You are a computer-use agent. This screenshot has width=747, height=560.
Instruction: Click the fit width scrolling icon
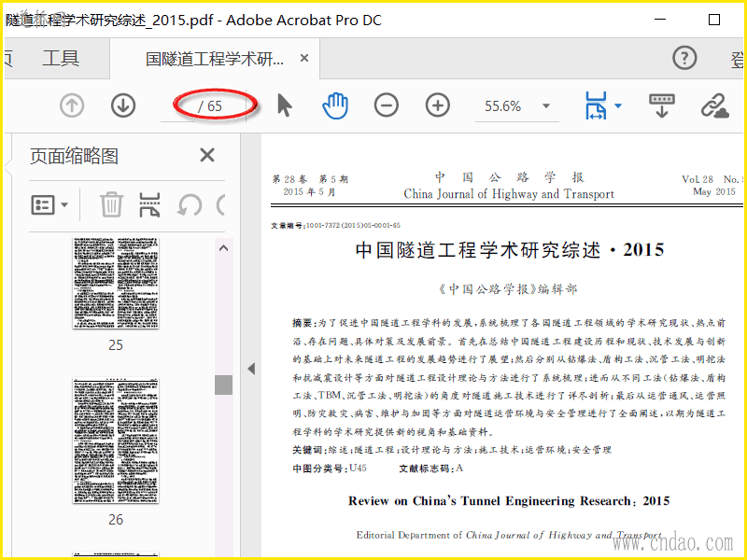(596, 105)
